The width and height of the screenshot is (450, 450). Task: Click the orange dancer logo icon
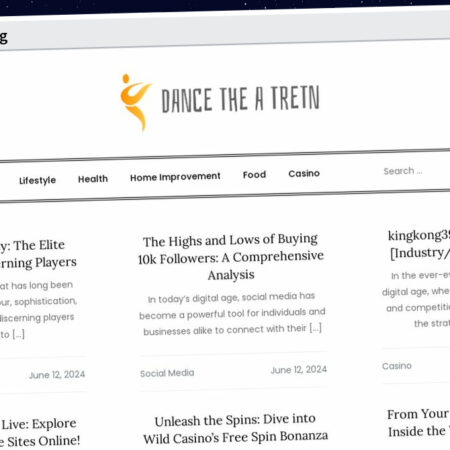[135, 102]
